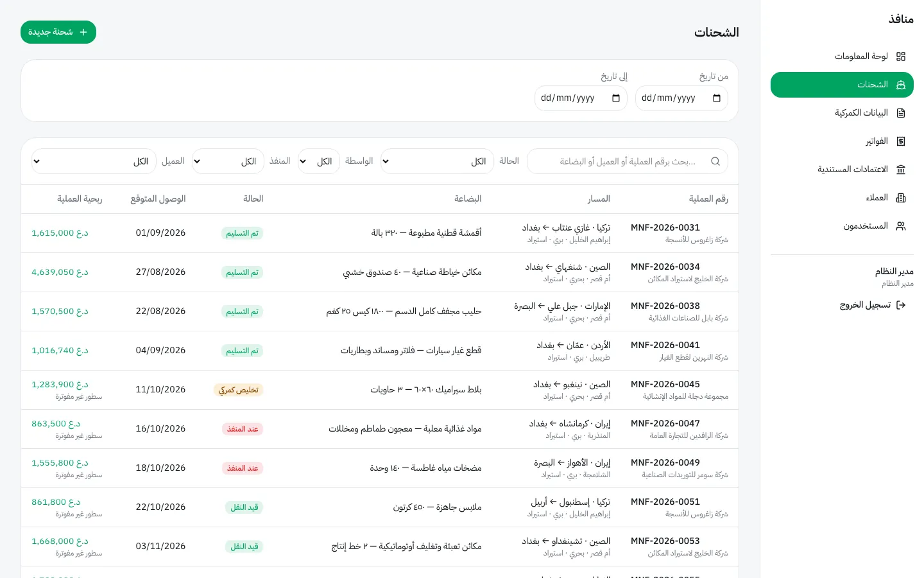Image resolution: width=924 pixels, height=578 pixels.
Task: Click the invoices receipt icon
Action: point(901,141)
